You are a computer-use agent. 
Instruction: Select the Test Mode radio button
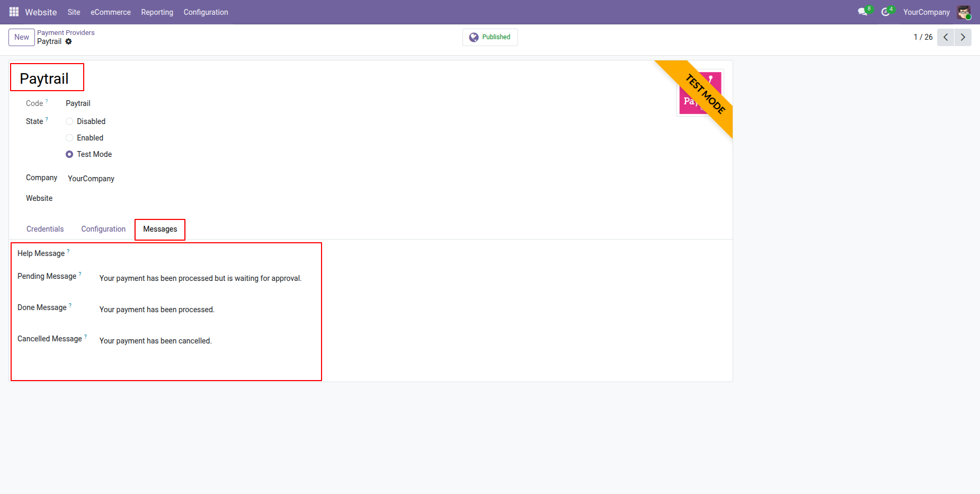pos(69,154)
